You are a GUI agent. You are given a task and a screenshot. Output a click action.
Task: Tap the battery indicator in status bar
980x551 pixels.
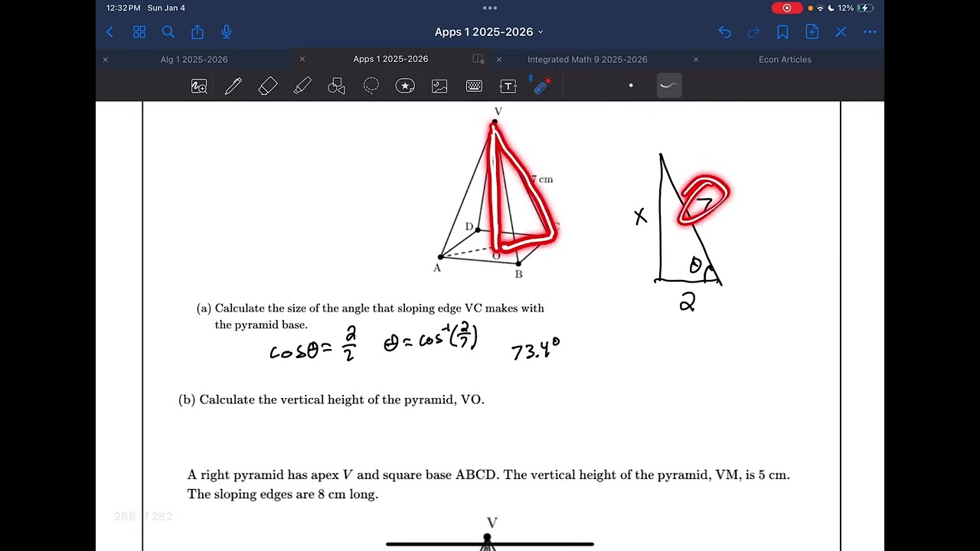(x=864, y=8)
